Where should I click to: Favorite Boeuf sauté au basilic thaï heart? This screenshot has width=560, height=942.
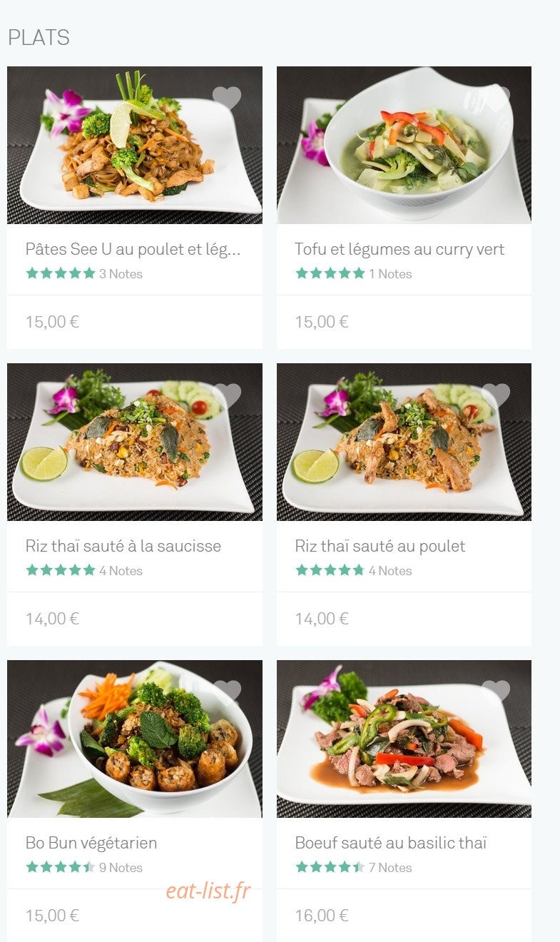pos(496,692)
